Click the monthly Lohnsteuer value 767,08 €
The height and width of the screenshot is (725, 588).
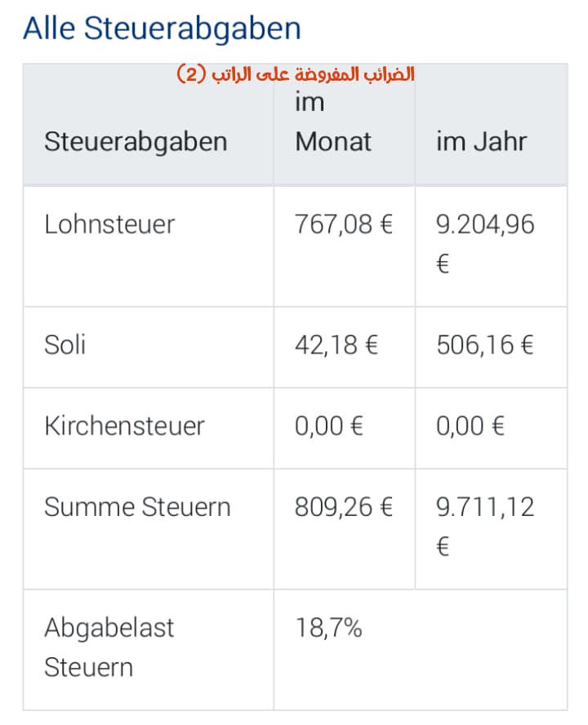(x=344, y=225)
